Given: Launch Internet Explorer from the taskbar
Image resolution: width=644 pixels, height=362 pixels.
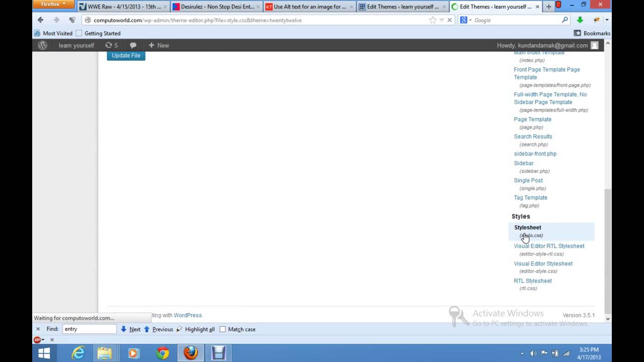Looking at the screenshot, I should pyautogui.click(x=78, y=353).
